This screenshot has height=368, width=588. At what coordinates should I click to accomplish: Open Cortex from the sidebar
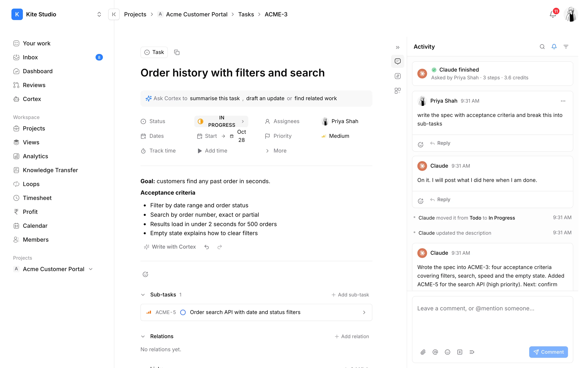[x=58, y=99]
